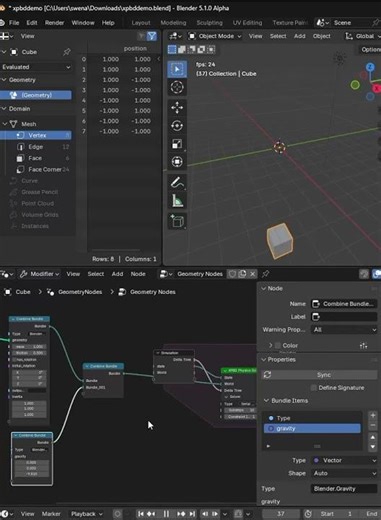Open the Object Mode dropdown
The width and height of the screenshot is (381, 520).
(x=215, y=36)
